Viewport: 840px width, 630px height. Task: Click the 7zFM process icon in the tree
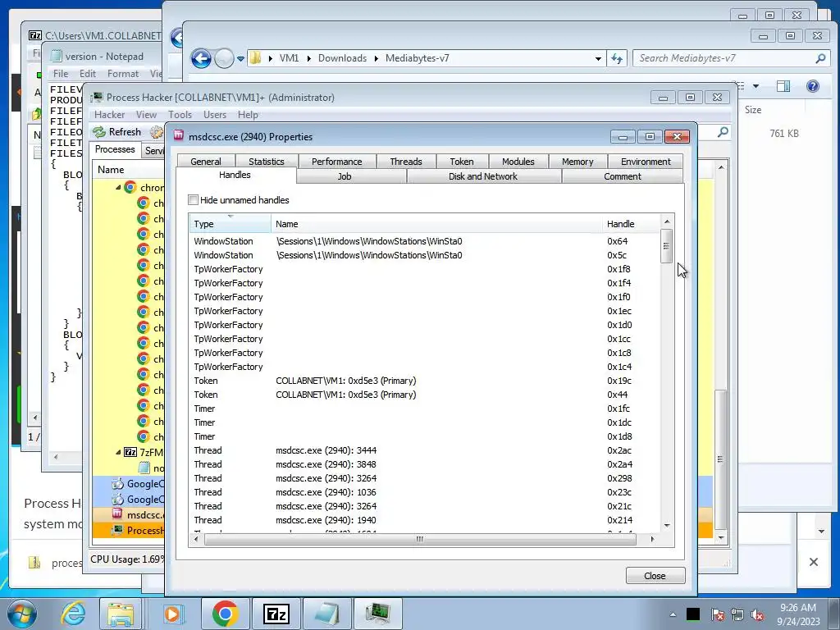130,452
